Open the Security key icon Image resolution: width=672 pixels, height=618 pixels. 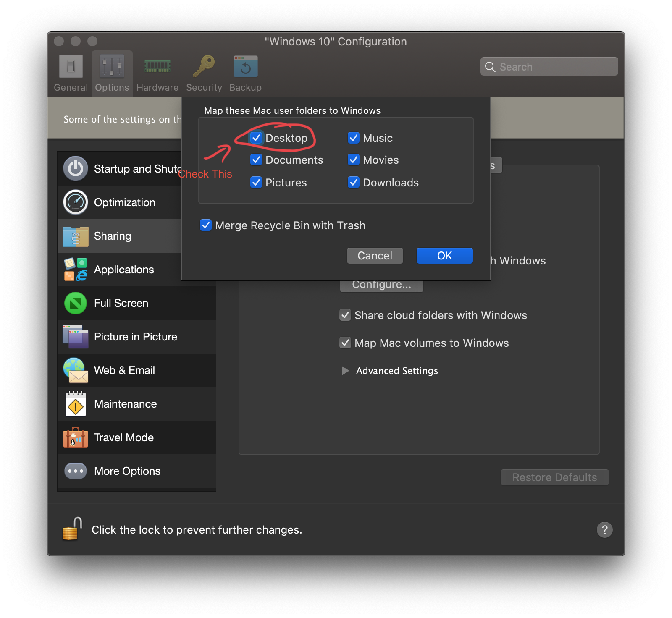[x=204, y=66]
